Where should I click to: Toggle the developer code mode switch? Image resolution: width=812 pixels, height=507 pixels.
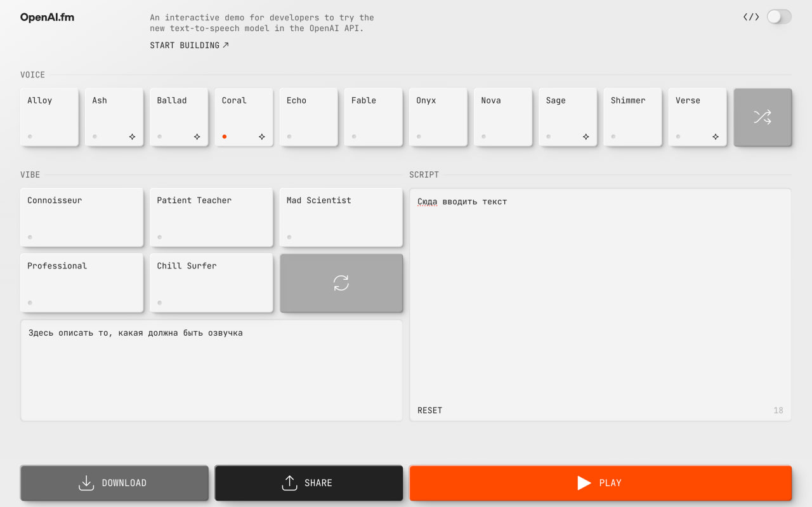click(x=779, y=17)
